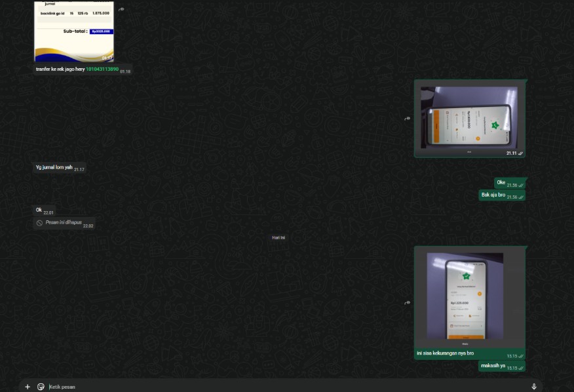This screenshot has width=574, height=392.
Task: Open the emoji and sticker picker
Action: tap(41, 387)
